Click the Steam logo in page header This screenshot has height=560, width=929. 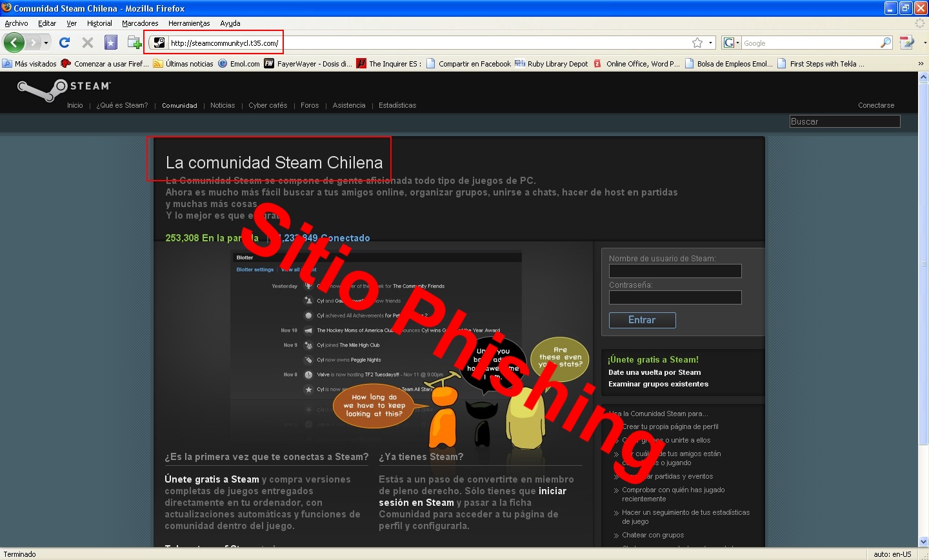(x=65, y=89)
